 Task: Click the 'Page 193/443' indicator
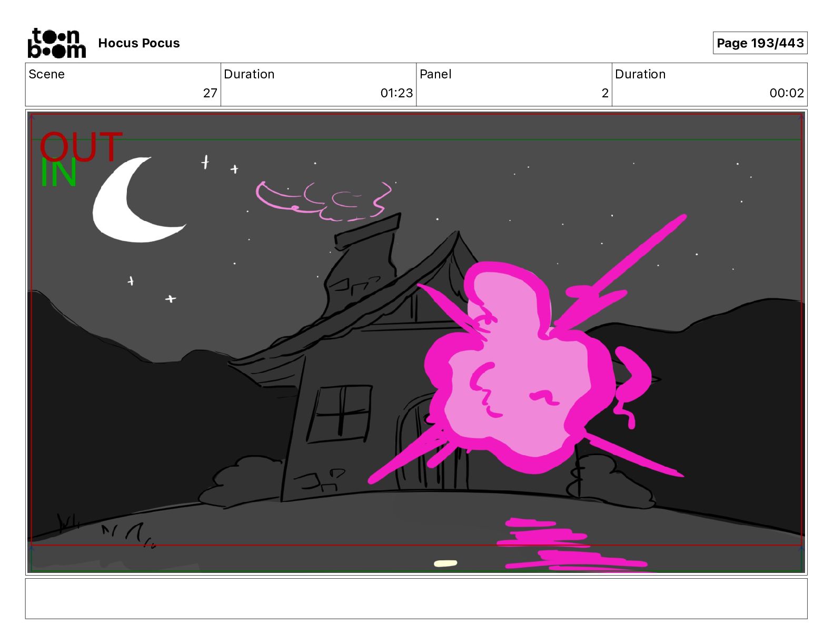[x=760, y=43]
